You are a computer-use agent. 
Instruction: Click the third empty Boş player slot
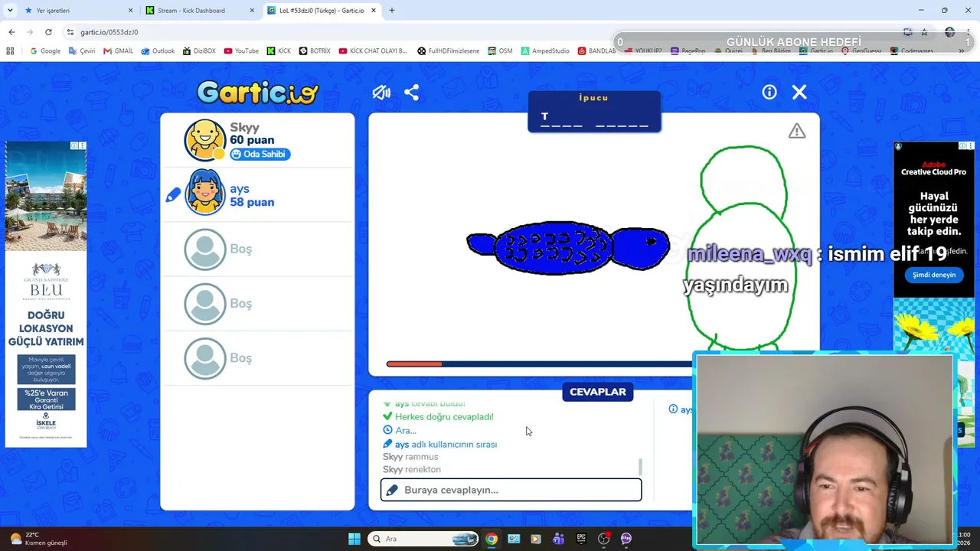[x=257, y=358]
